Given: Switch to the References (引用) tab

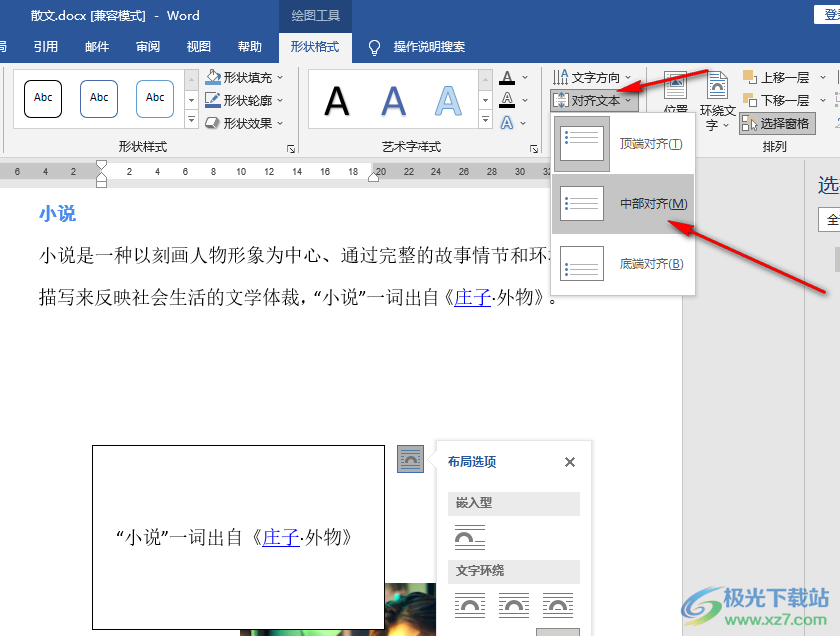Looking at the screenshot, I should coord(46,47).
